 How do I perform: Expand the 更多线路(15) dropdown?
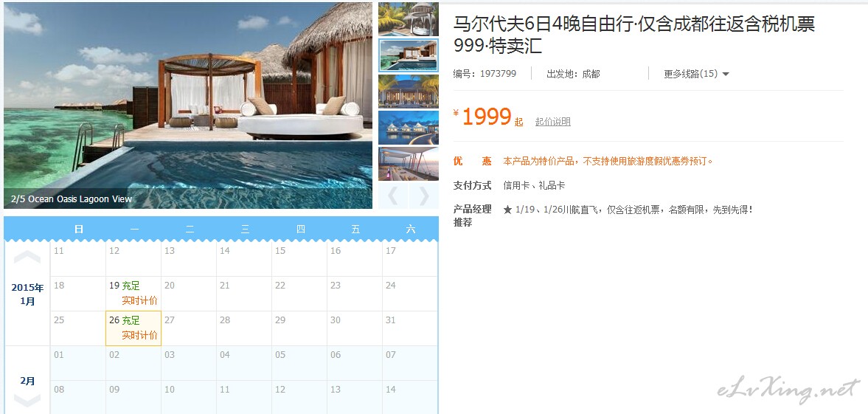pos(696,74)
